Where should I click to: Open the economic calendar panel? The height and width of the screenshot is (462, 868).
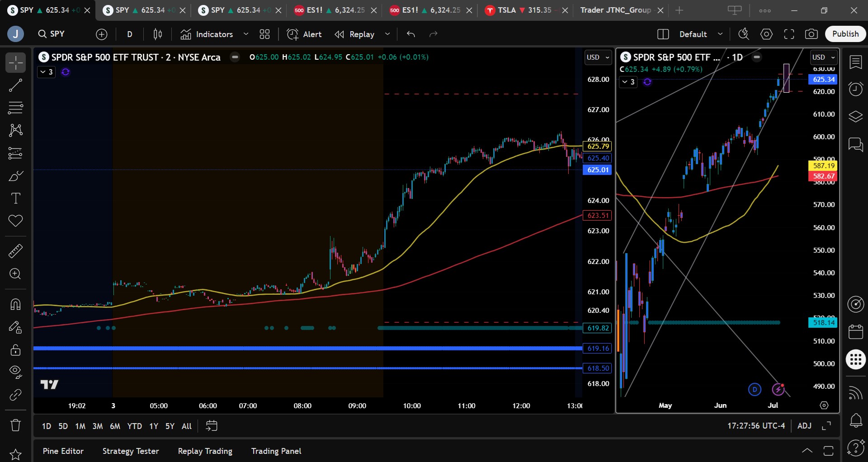coord(855,331)
